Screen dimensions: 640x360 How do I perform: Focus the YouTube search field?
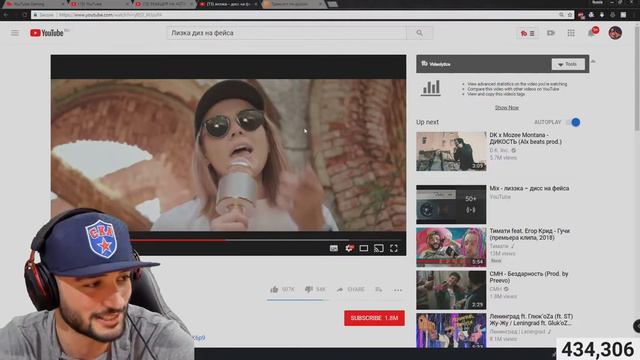click(287, 33)
